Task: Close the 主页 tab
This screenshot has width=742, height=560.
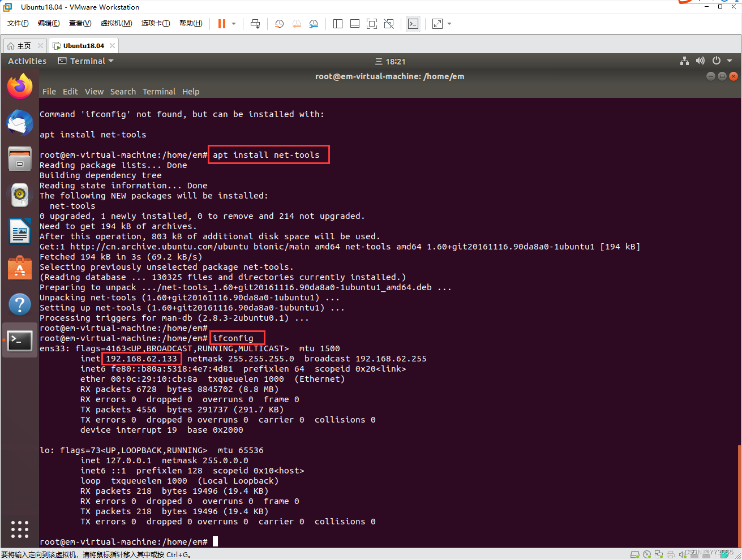Action: click(40, 46)
